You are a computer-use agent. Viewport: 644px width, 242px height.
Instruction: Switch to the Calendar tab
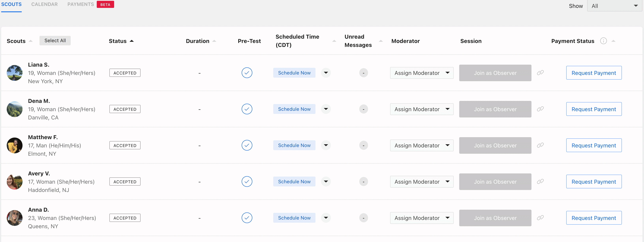(44, 5)
